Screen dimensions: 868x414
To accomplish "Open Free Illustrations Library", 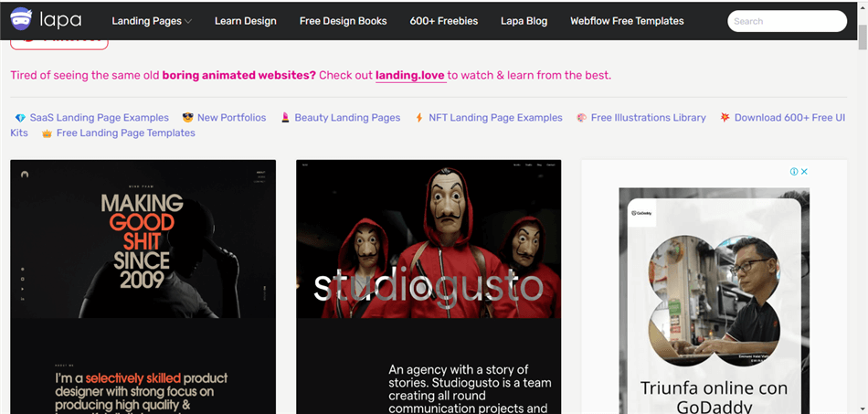I will pyautogui.click(x=648, y=117).
